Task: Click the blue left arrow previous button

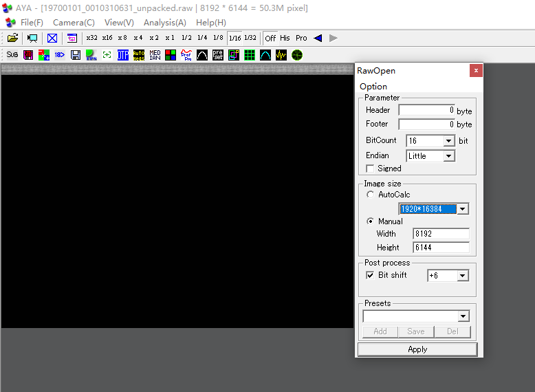Action: (318, 38)
